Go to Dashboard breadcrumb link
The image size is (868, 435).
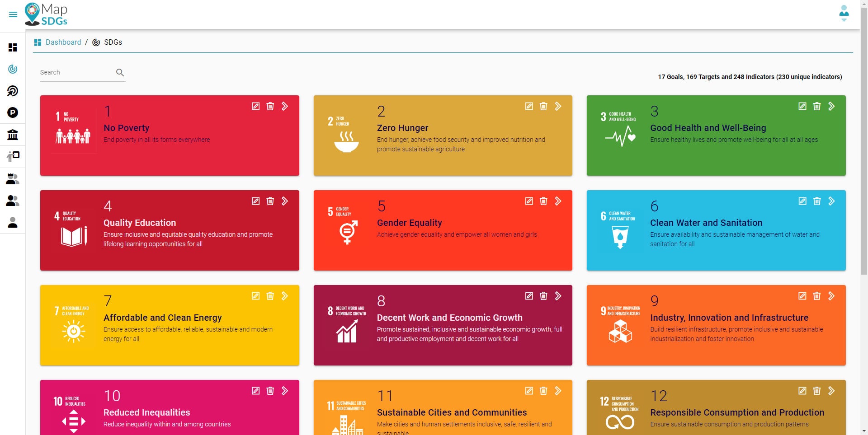[63, 42]
